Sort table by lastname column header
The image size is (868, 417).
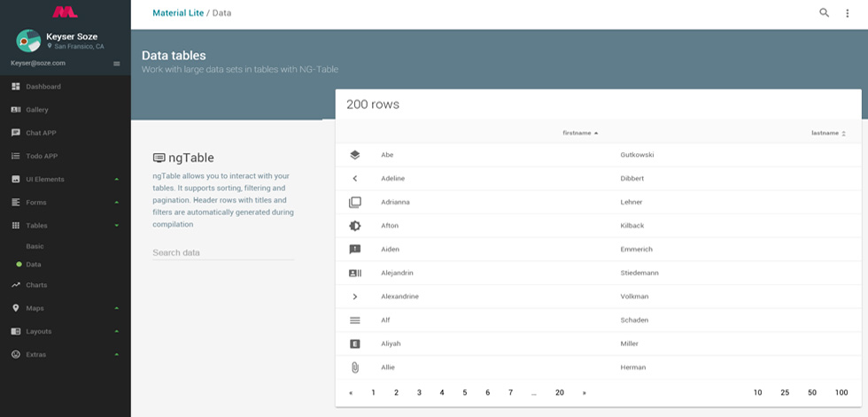click(829, 134)
